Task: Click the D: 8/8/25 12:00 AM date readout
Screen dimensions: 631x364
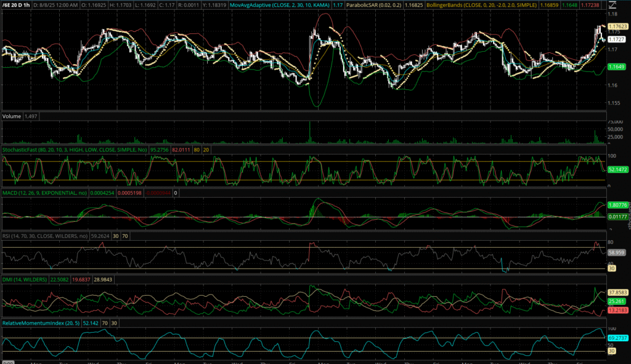Action: pos(55,5)
